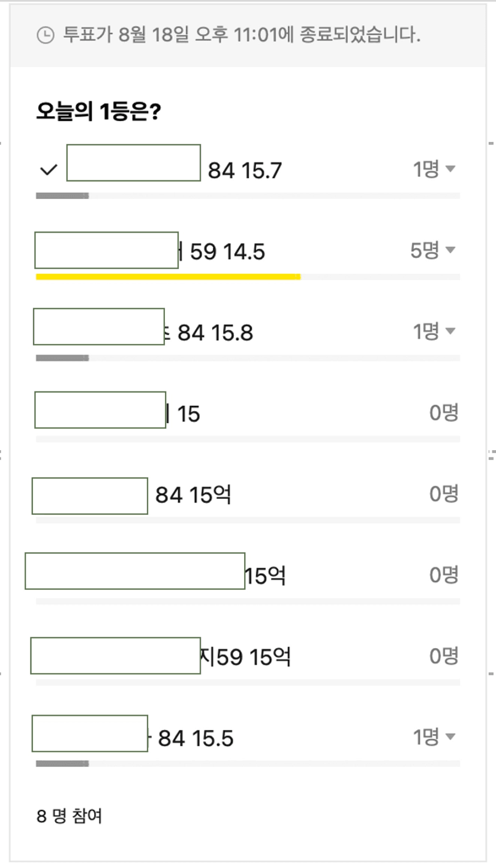The image size is (496, 868).
Task: Click the poll title 오늘의 1등은?
Action: click(97, 111)
